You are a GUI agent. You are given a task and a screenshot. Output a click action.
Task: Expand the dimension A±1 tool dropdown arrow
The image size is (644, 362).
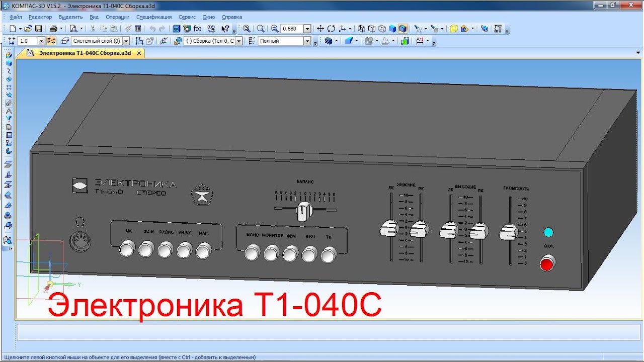tap(428, 41)
